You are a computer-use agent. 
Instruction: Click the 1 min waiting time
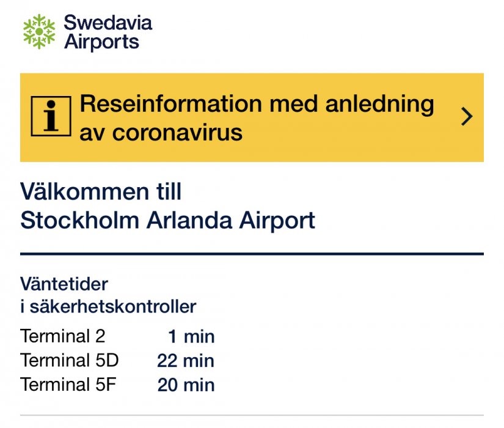[191, 337]
